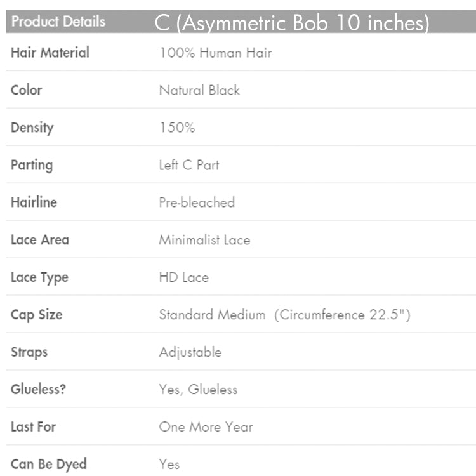The width and height of the screenshot is (476, 476).
Task: Click the Density row label
Action: (32, 128)
